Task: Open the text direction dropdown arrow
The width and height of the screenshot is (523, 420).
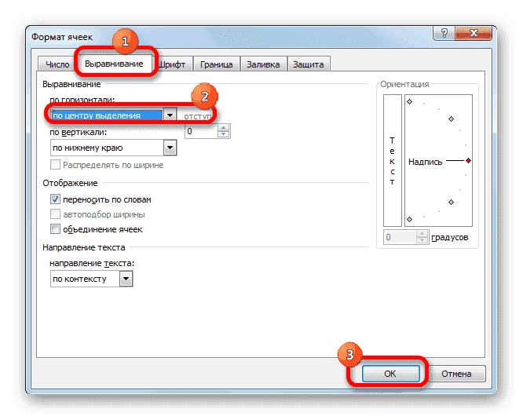Action: coord(126,279)
